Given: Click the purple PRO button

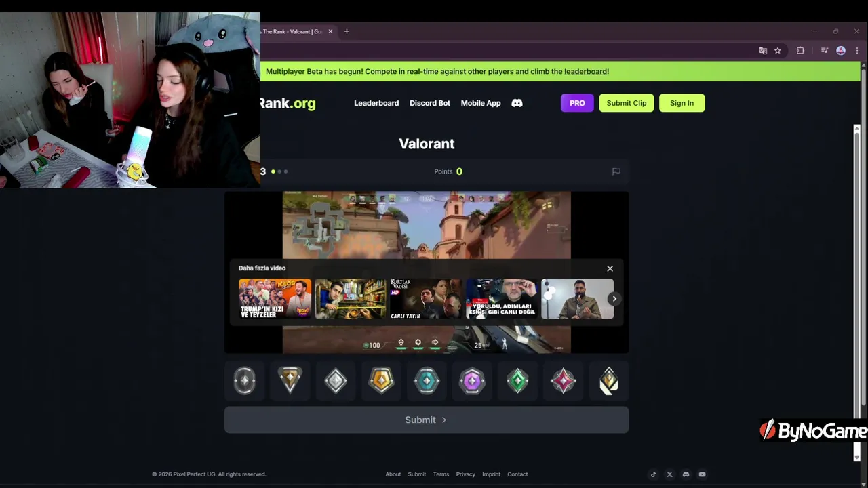Looking at the screenshot, I should point(577,103).
